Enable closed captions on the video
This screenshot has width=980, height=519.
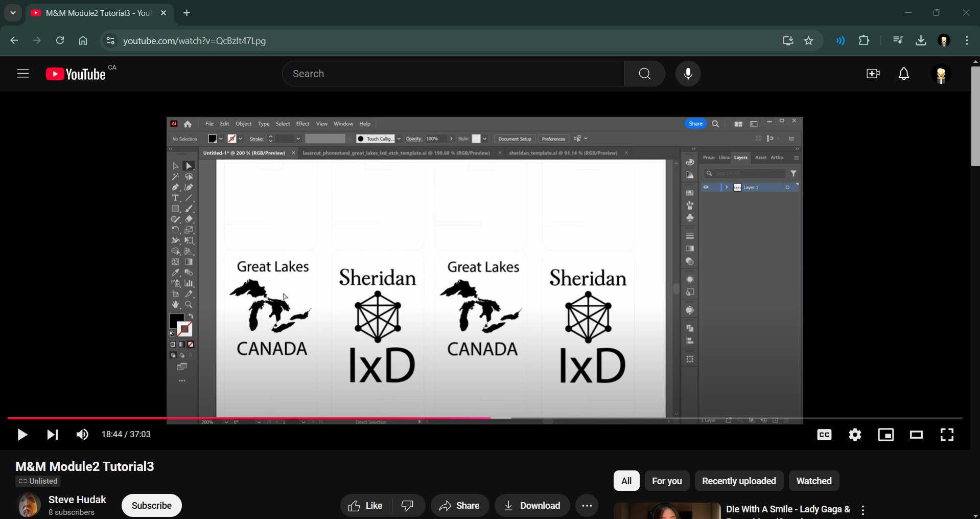[x=824, y=434]
